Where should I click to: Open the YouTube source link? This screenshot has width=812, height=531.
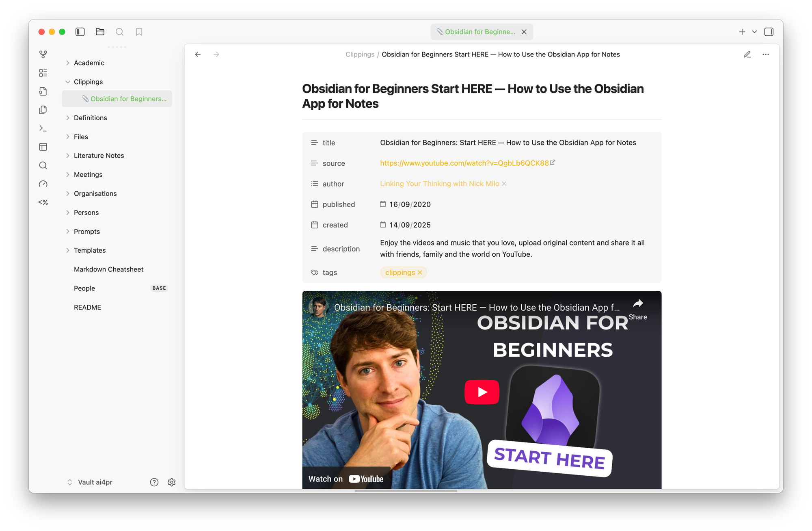tap(464, 163)
